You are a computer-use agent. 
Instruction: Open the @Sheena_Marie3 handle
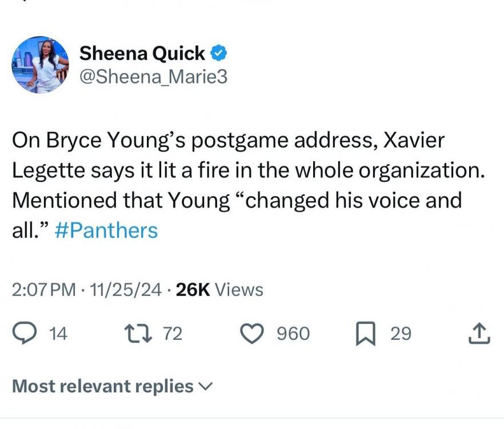153,76
